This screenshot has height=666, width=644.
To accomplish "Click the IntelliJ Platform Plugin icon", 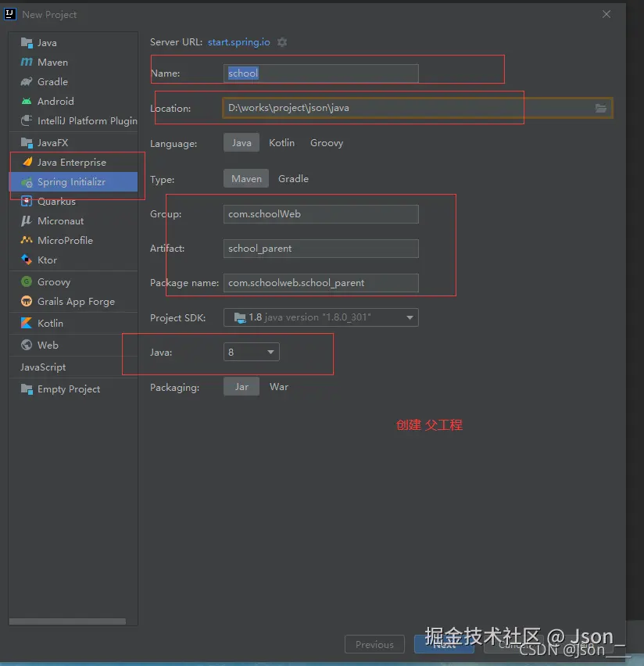I will pyautogui.click(x=27, y=120).
